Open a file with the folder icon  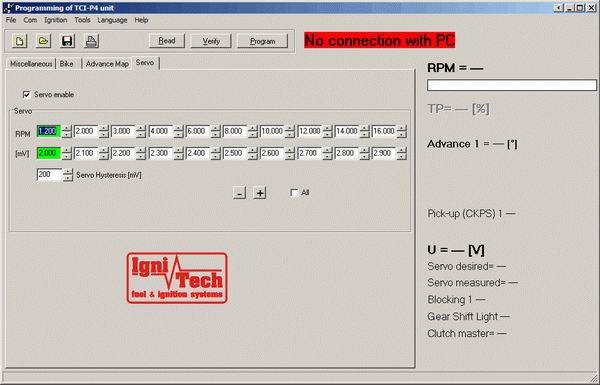coord(43,41)
